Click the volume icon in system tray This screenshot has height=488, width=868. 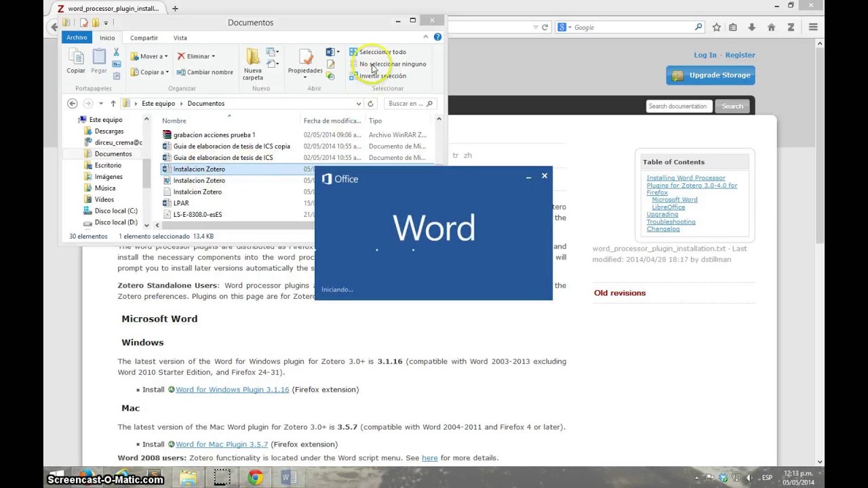750,478
